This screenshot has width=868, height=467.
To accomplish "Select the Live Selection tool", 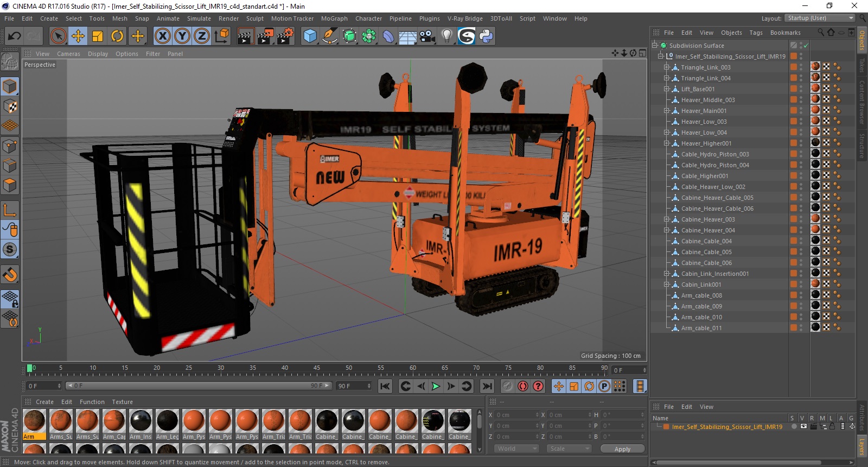I will tap(58, 36).
